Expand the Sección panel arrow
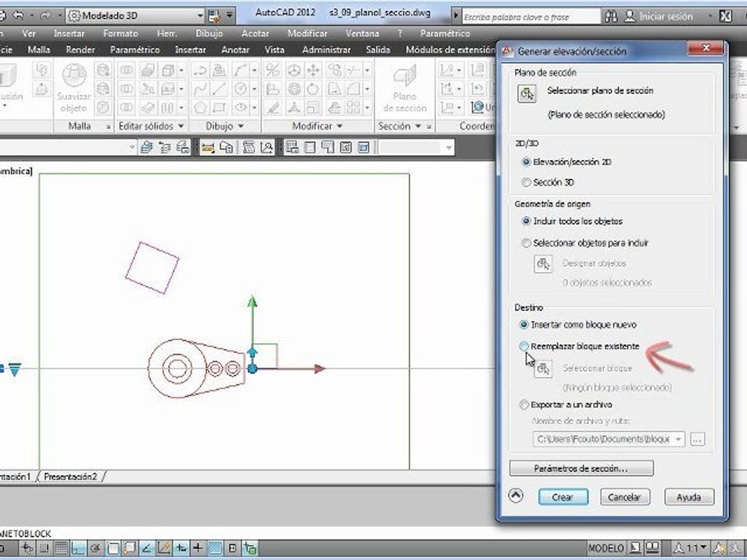Viewport: 747px width, 560px height. pos(418,126)
